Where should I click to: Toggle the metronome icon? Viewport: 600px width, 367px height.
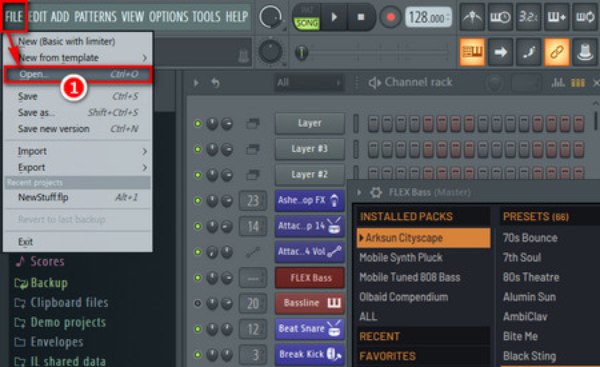472,17
